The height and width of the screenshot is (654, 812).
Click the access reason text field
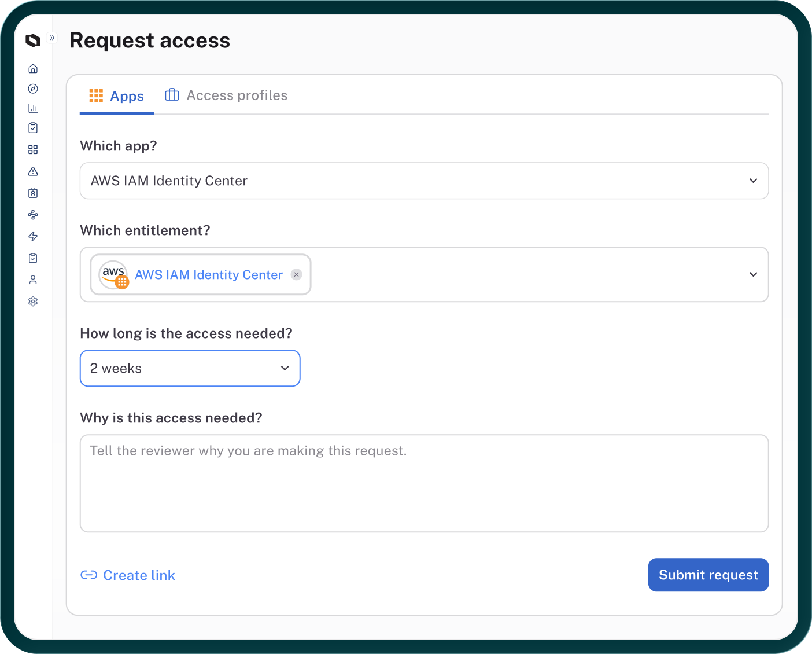[424, 483]
